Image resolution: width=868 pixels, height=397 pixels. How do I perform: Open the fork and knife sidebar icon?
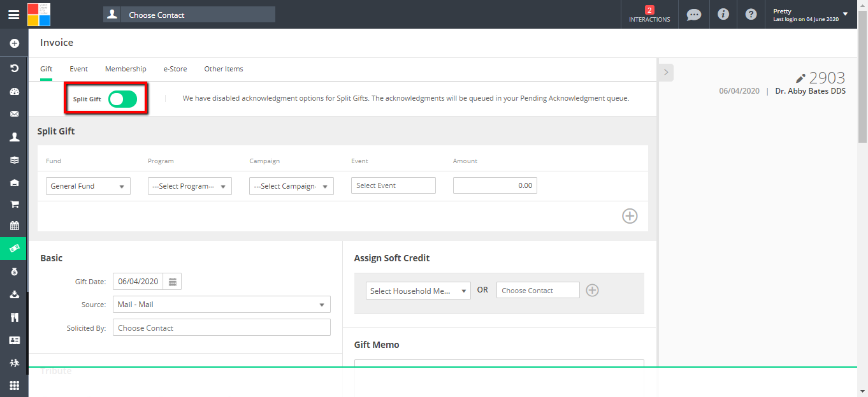pos(14,317)
